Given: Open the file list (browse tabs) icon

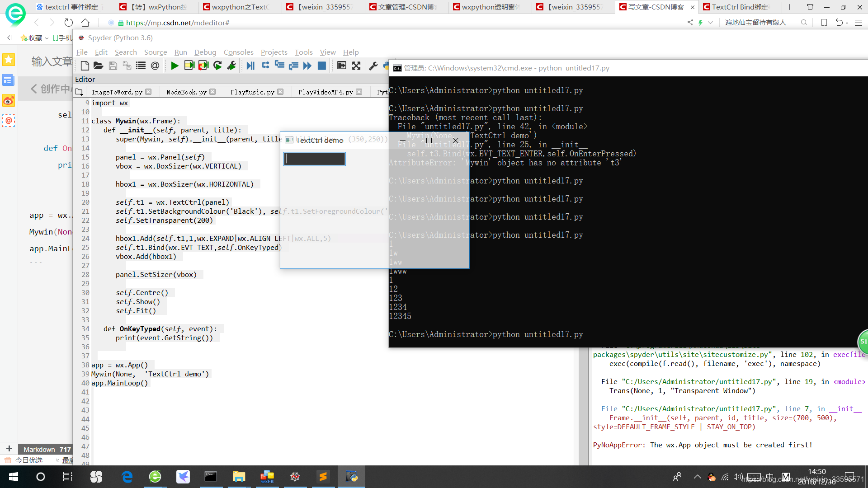Looking at the screenshot, I should click(141, 66).
